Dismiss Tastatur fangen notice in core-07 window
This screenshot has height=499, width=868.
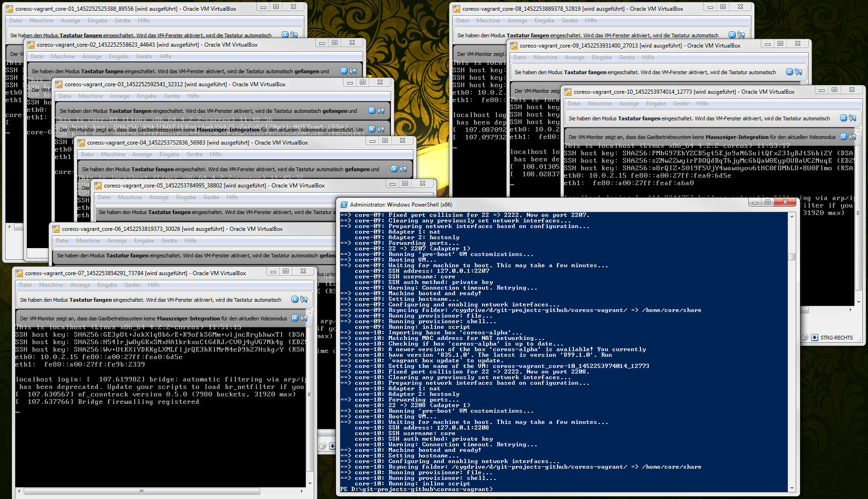pyautogui.click(x=295, y=299)
